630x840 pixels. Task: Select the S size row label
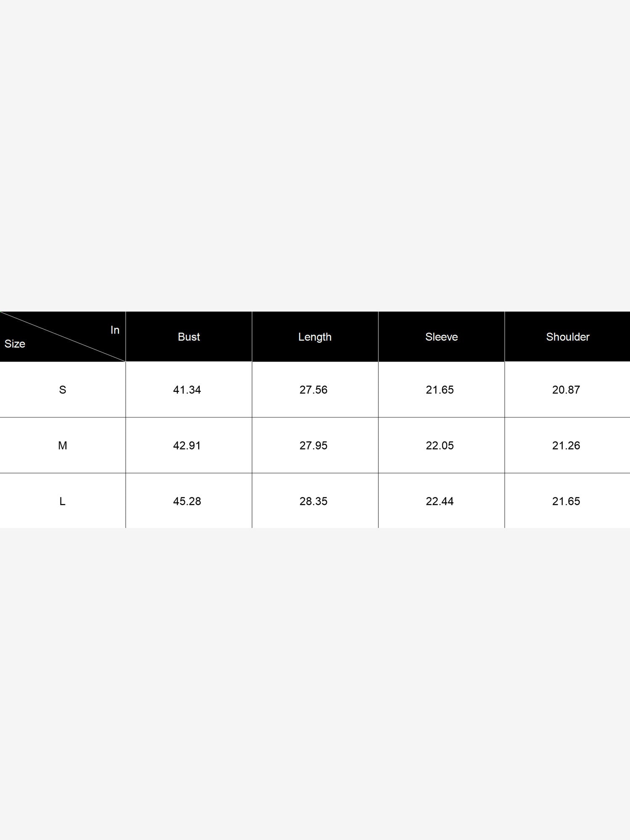point(63,390)
